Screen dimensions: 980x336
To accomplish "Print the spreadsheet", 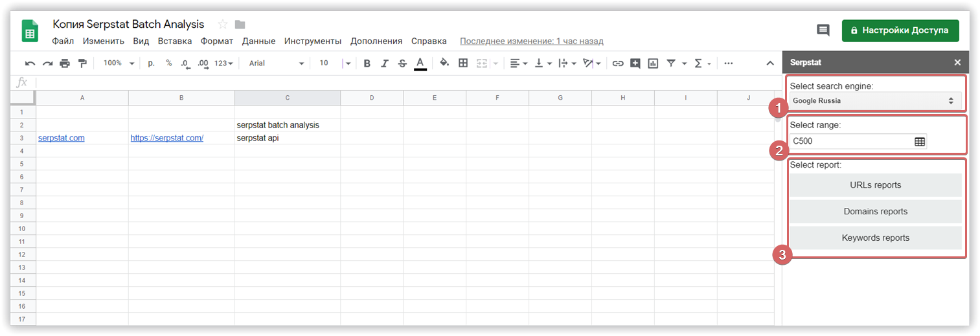I will point(65,63).
